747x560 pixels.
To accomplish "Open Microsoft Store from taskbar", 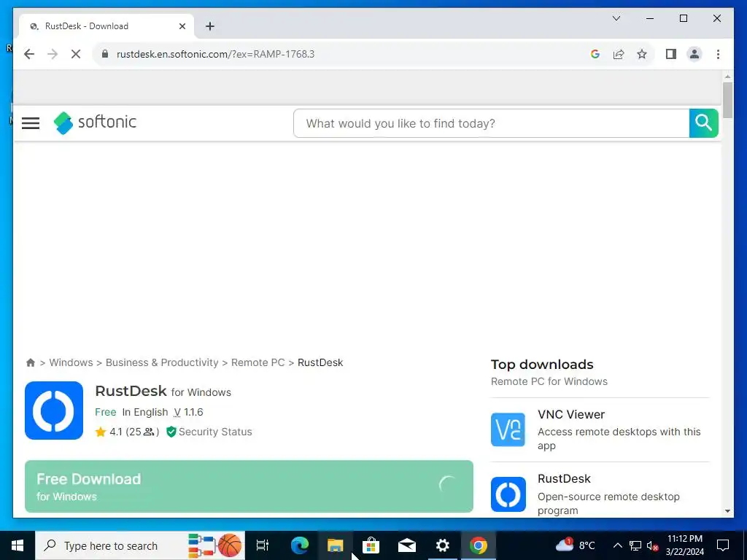I will pos(371,545).
